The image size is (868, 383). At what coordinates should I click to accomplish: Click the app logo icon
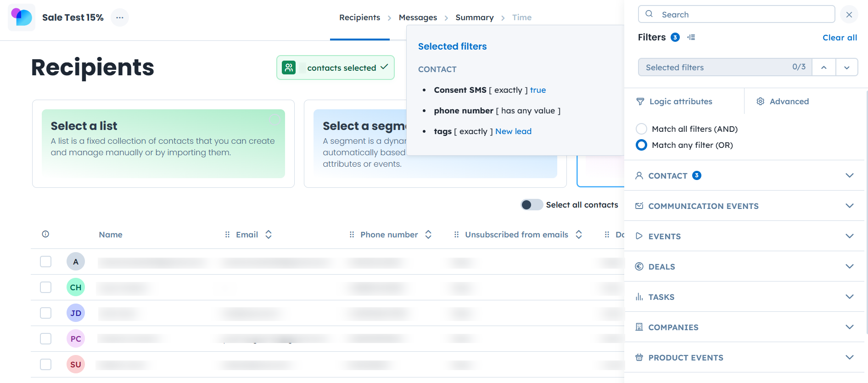22,17
